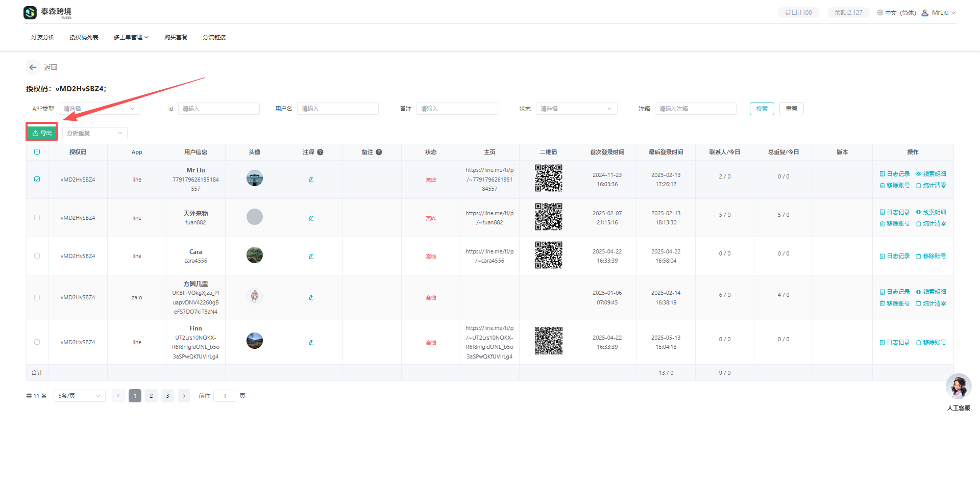This screenshot has height=486, width=980.
Task: Click the Finn user avatar image
Action: pos(254,341)
